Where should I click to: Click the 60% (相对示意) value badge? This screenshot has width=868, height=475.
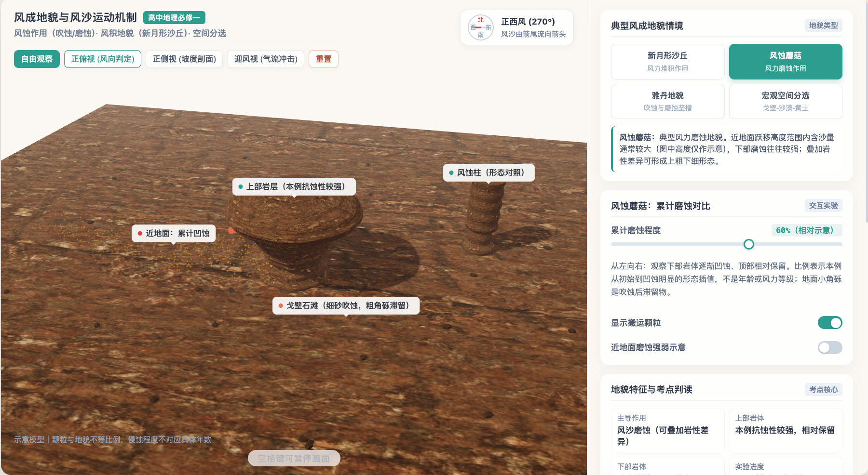tap(807, 230)
